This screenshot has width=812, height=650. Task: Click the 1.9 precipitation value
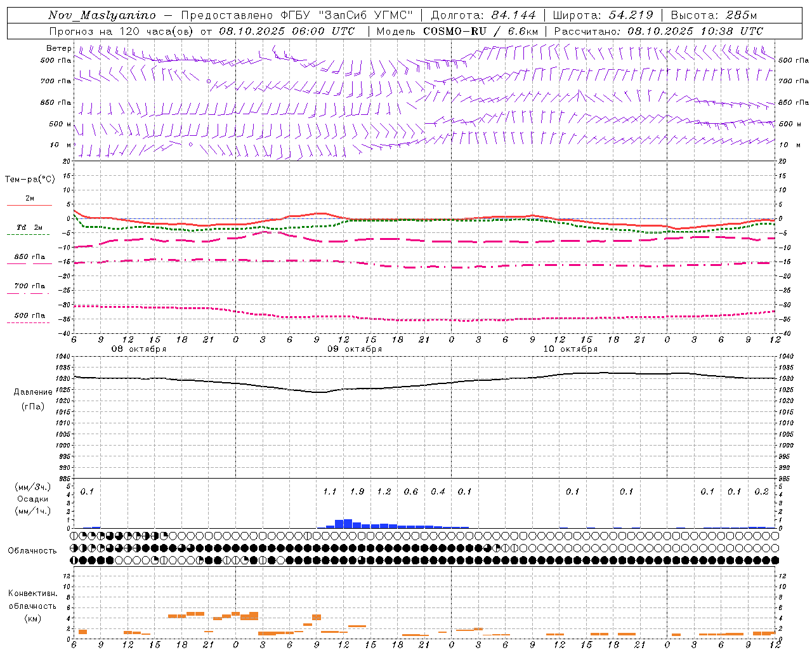point(357,492)
